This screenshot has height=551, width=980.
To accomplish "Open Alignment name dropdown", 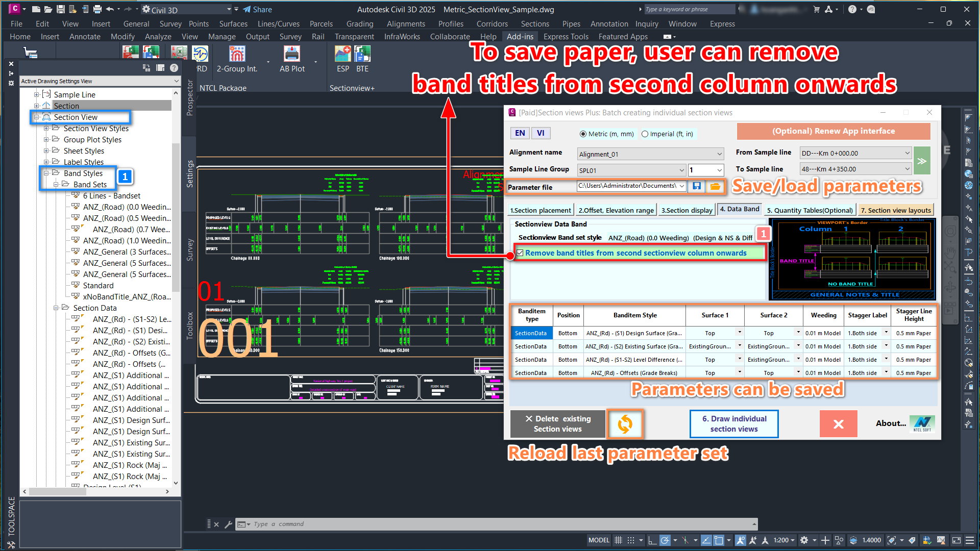I will pyautogui.click(x=719, y=154).
